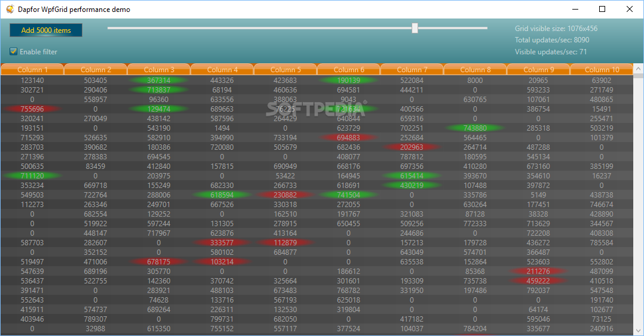644x336 pixels.
Task: Click cell 64174 in Column 9
Action: [x=538, y=310]
